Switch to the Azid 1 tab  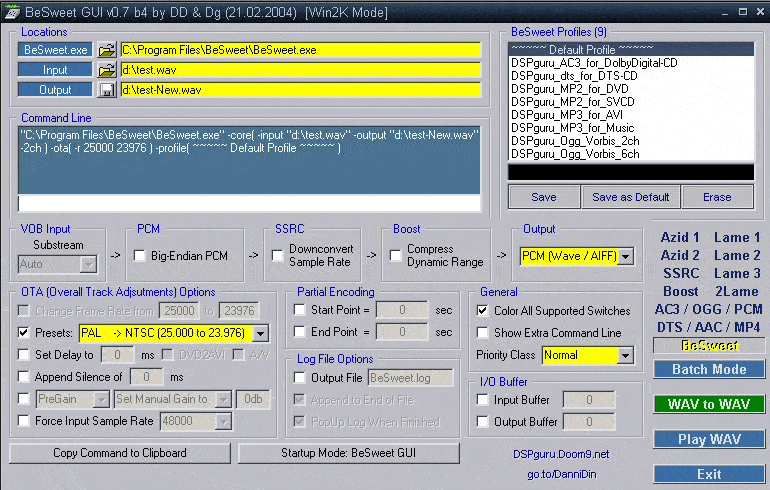tap(680, 237)
